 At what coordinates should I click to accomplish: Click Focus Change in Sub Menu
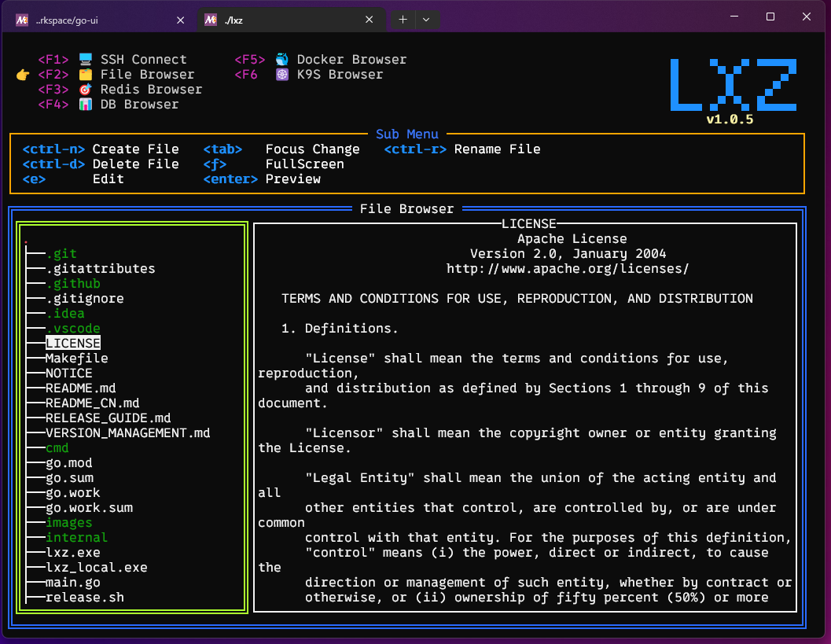[x=313, y=149]
